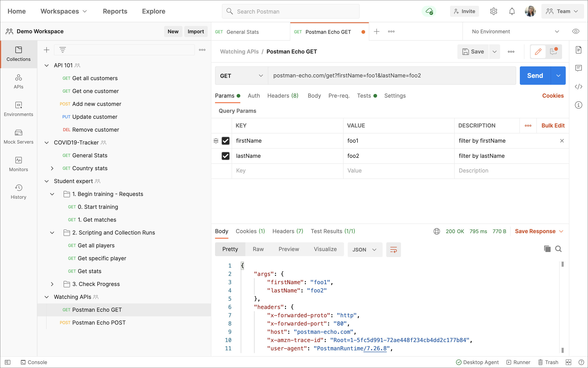Click the Visualize response view tab
This screenshot has height=368, width=588.
pos(325,249)
